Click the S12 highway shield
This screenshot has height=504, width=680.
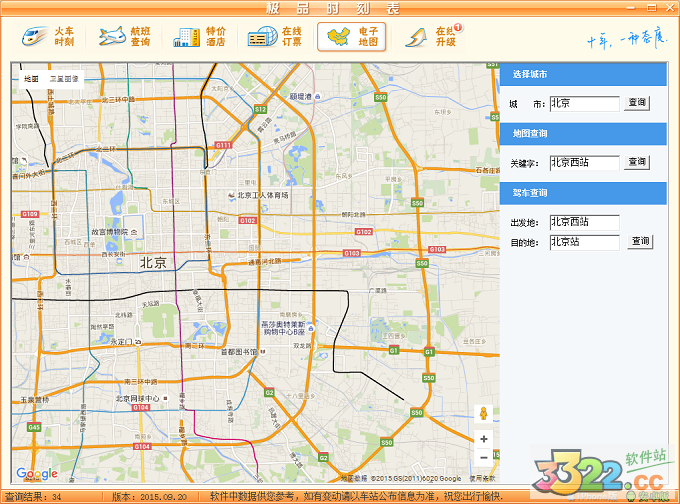[260, 110]
